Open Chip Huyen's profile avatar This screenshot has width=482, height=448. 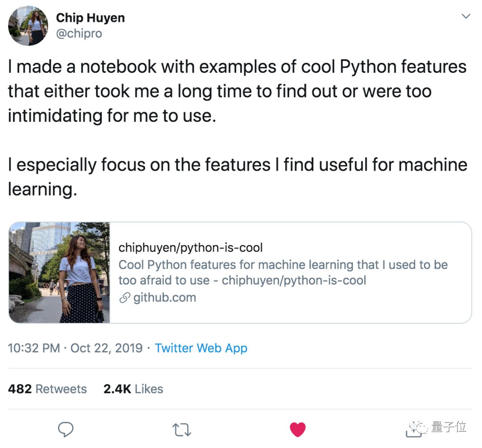pyautogui.click(x=29, y=25)
